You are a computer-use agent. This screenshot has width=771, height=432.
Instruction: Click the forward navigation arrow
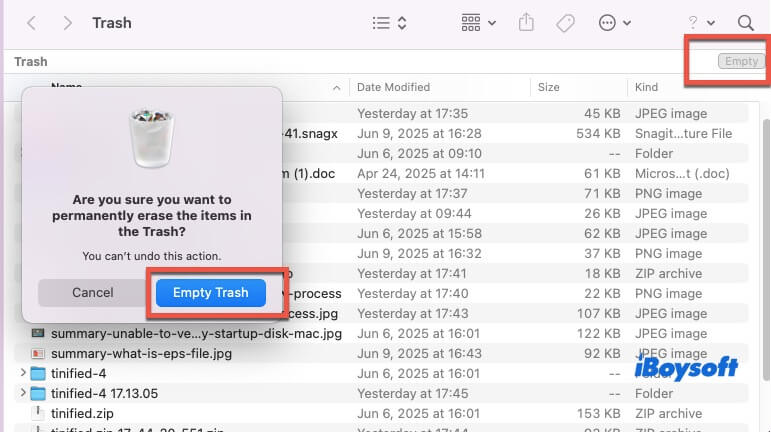click(67, 22)
